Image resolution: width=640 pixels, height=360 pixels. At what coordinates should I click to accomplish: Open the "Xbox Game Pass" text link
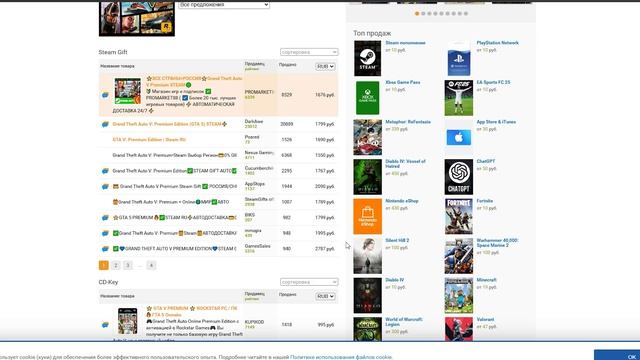(x=402, y=82)
